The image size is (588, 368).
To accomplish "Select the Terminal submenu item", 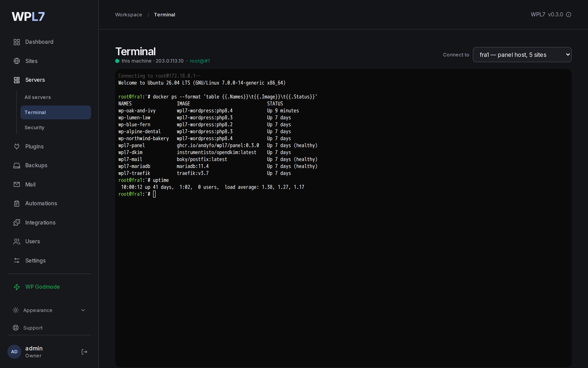I will (x=56, y=112).
